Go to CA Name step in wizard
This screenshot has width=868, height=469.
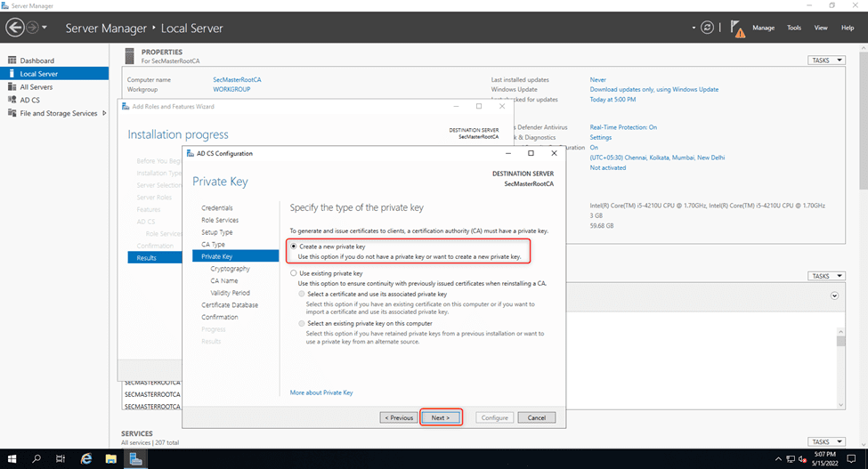[224, 281]
